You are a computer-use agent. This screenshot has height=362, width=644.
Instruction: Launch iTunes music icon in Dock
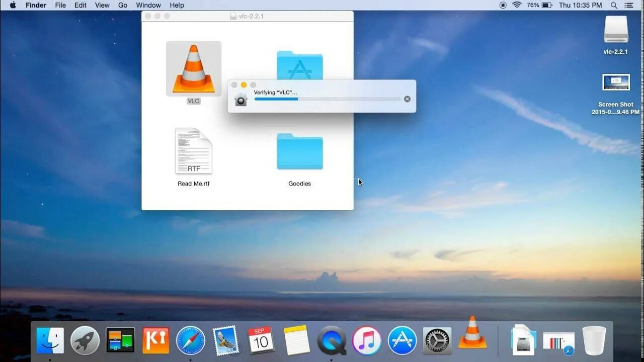coord(367,341)
